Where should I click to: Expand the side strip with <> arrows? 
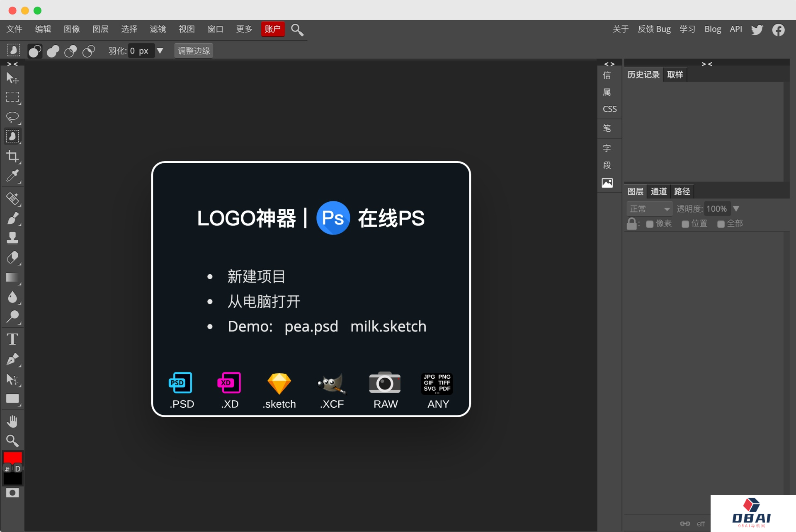click(609, 64)
